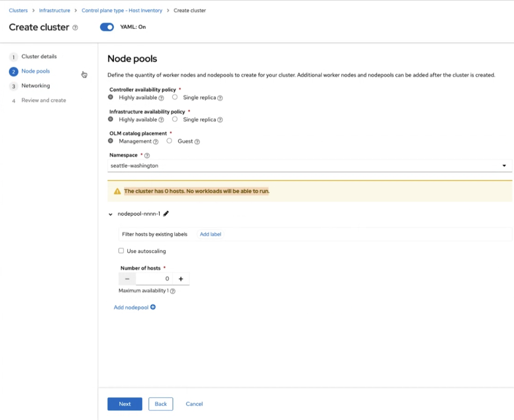Go to Networking wizard step

pyautogui.click(x=35, y=86)
